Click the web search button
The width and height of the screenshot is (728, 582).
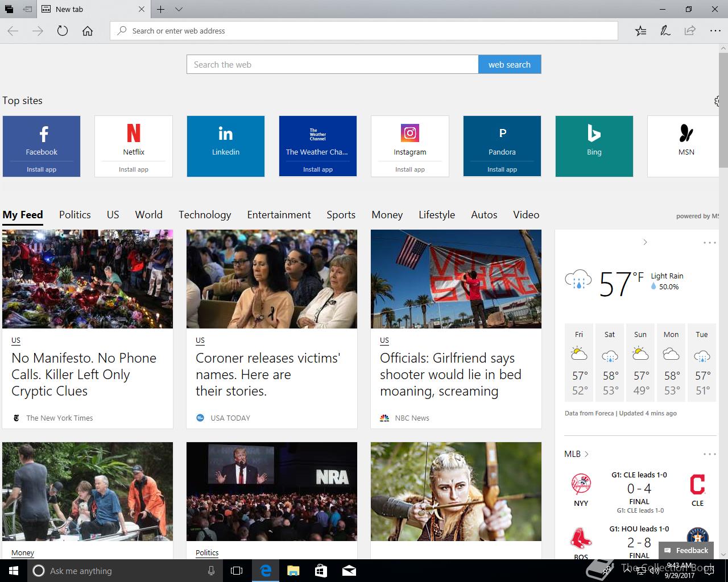point(510,64)
